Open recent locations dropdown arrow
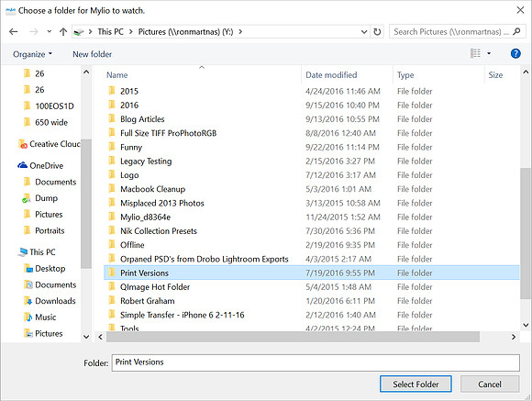The image size is (532, 401). coord(50,31)
